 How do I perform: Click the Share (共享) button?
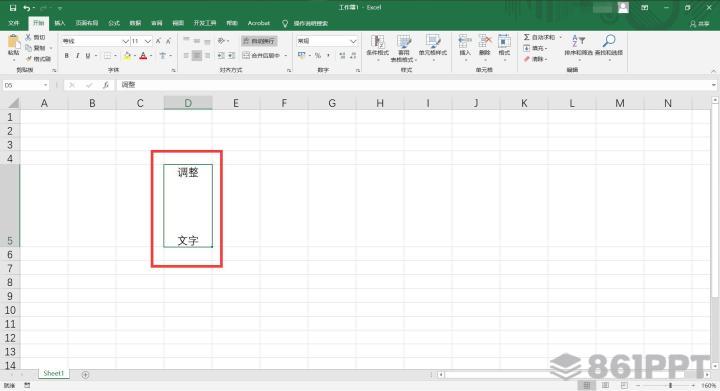700,23
